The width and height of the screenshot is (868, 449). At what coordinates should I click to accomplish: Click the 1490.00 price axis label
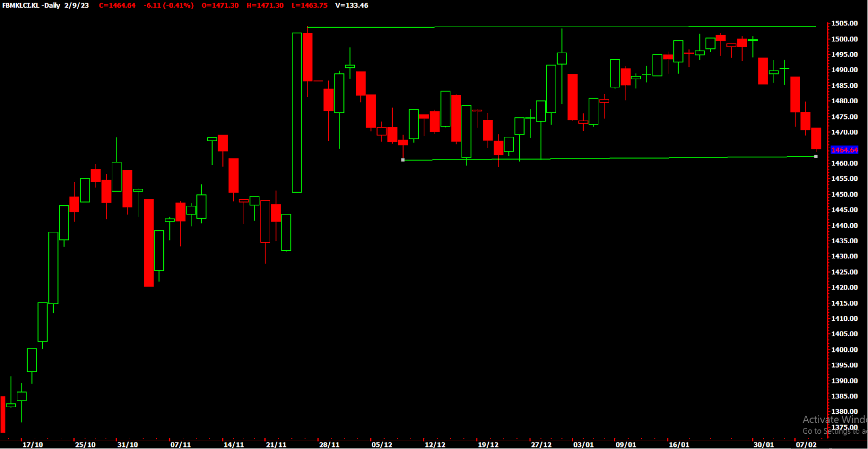845,70
